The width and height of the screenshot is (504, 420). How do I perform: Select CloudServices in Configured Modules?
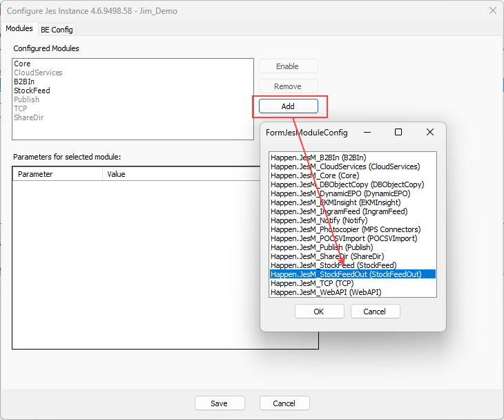click(133, 73)
